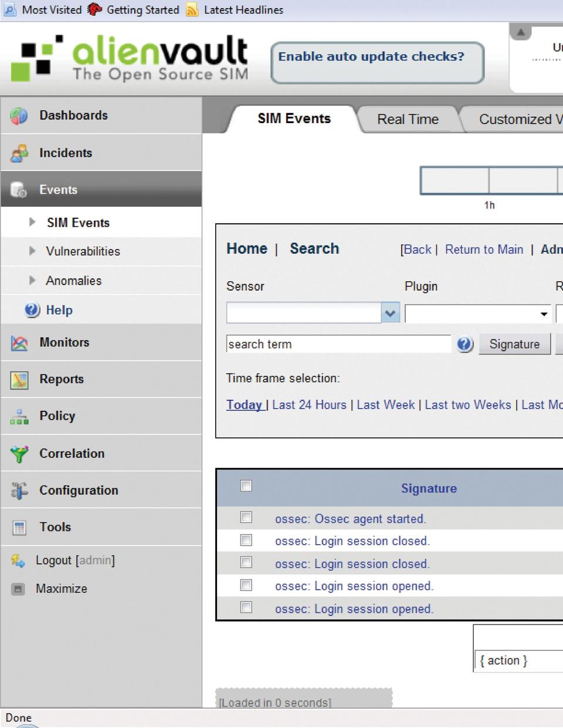Tick the first Login session opened checkbox
The image size is (563, 728).
(246, 585)
